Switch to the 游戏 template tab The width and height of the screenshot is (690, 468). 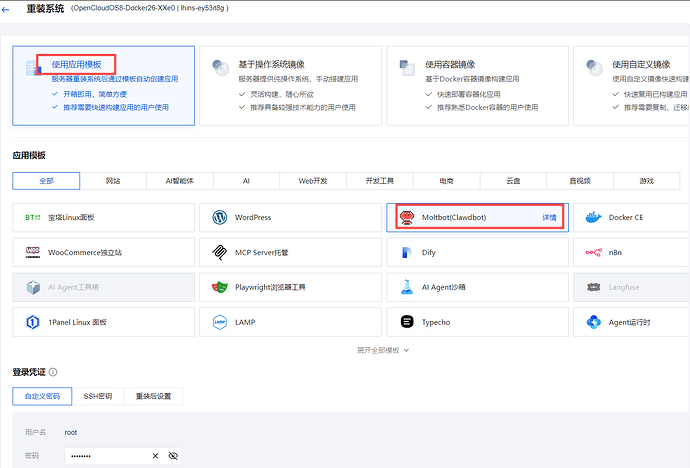coord(646,181)
